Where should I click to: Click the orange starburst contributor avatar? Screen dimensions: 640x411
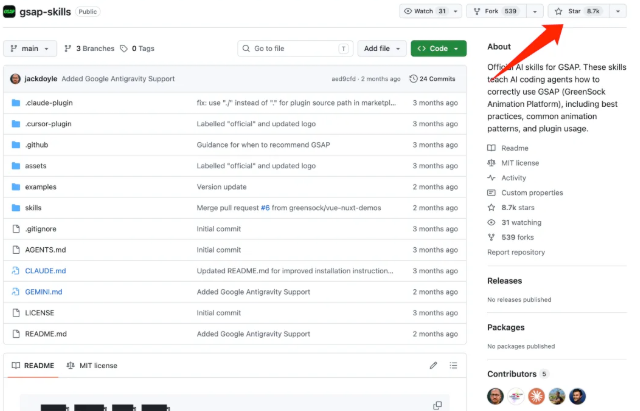pos(536,396)
